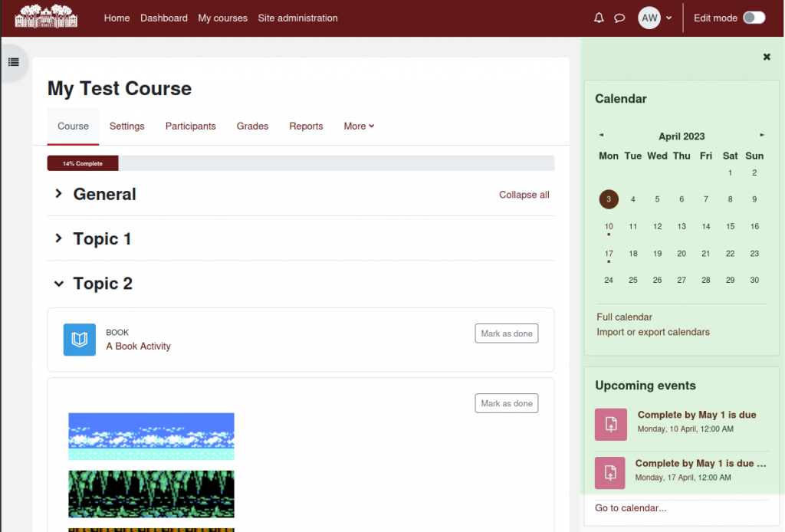Open the More dropdown menu

click(359, 126)
